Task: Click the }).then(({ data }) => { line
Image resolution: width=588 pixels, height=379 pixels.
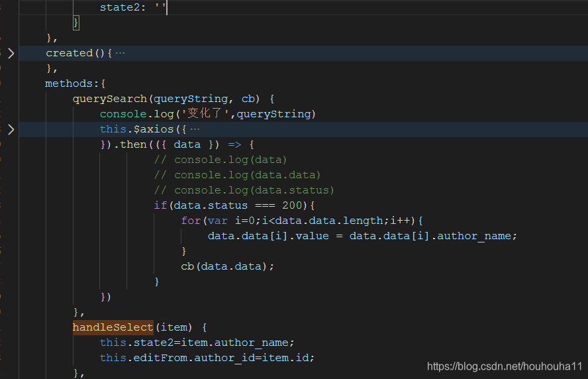Action: (x=177, y=144)
